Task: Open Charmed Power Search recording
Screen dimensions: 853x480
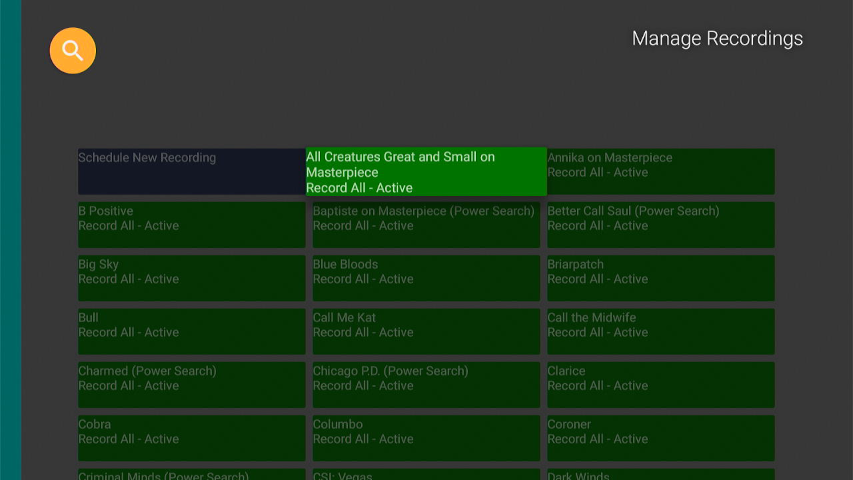Action: pyautogui.click(x=191, y=385)
